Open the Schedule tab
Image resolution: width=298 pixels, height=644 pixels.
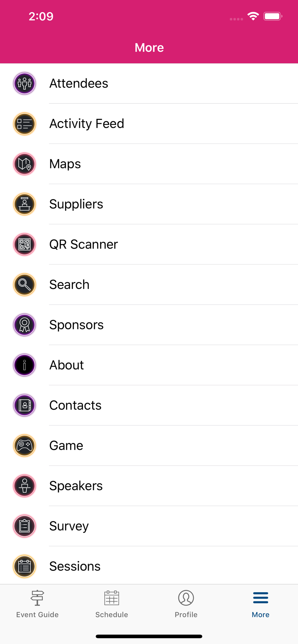(x=112, y=604)
